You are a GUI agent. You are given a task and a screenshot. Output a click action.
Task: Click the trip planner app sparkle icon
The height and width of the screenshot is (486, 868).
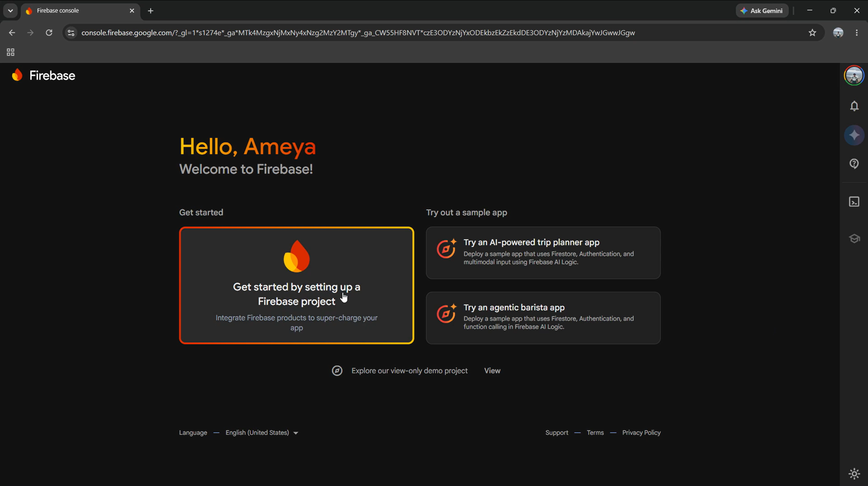coord(447,248)
